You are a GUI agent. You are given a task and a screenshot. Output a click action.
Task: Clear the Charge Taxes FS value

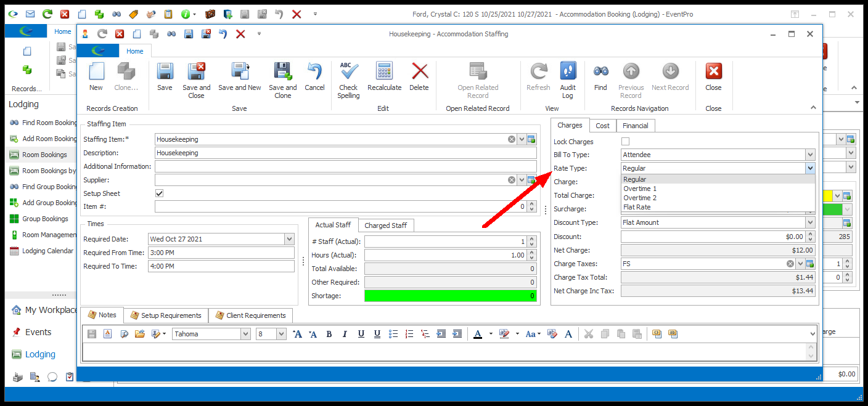790,264
